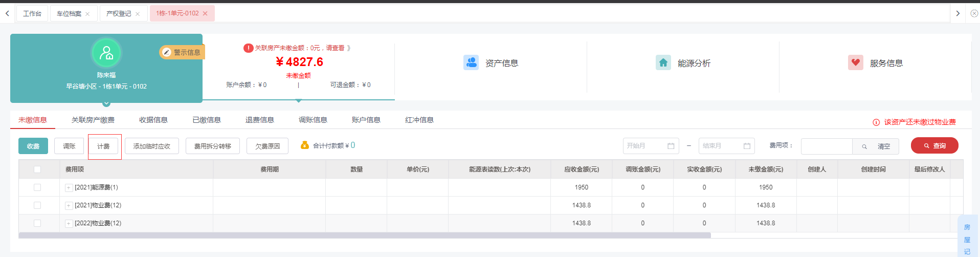Switch to 收据信息 tab

(153, 120)
